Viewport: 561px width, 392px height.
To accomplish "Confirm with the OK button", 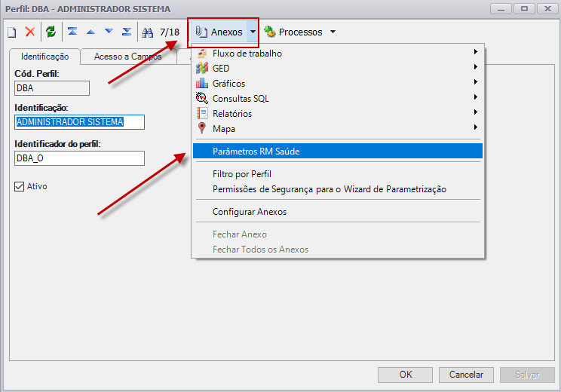I will [x=406, y=375].
